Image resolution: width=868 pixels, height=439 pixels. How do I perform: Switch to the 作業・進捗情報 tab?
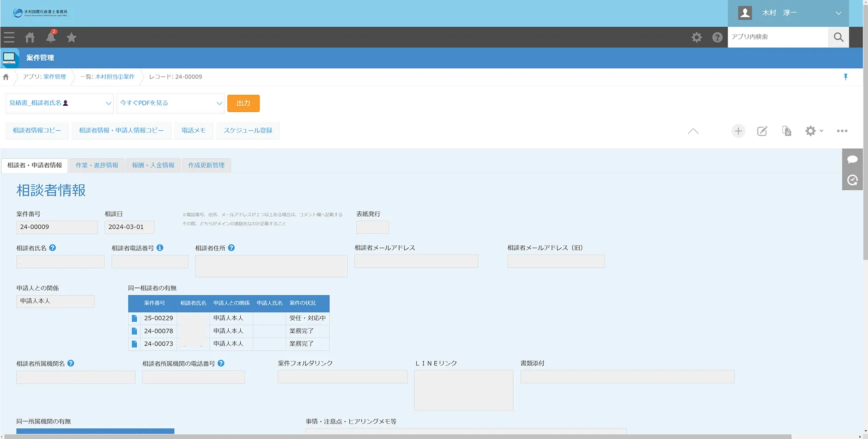(97, 165)
